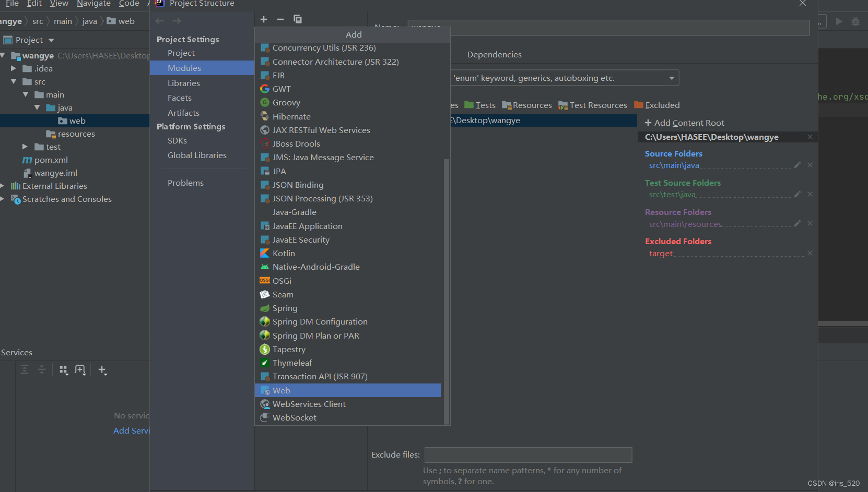Screen dimensions: 868x492
Task: Edit src\main\resources folder properties
Action: click(x=797, y=223)
